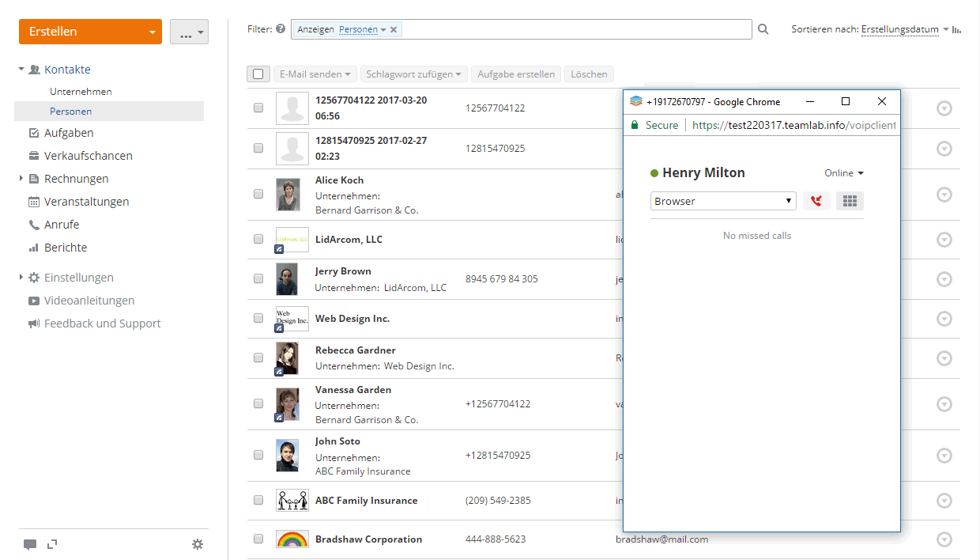Toggle sort direction icon beside Erstellungsdatum
980x560 pixels.
point(956,29)
